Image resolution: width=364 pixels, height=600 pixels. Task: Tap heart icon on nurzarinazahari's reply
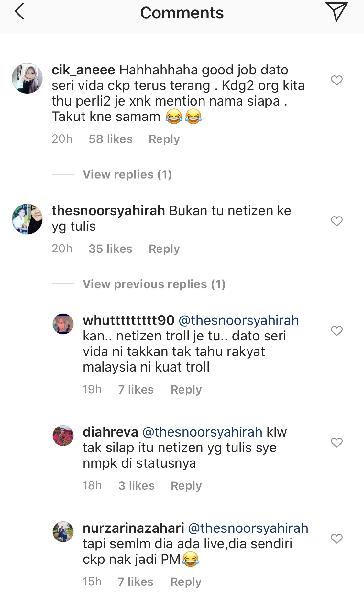(336, 539)
